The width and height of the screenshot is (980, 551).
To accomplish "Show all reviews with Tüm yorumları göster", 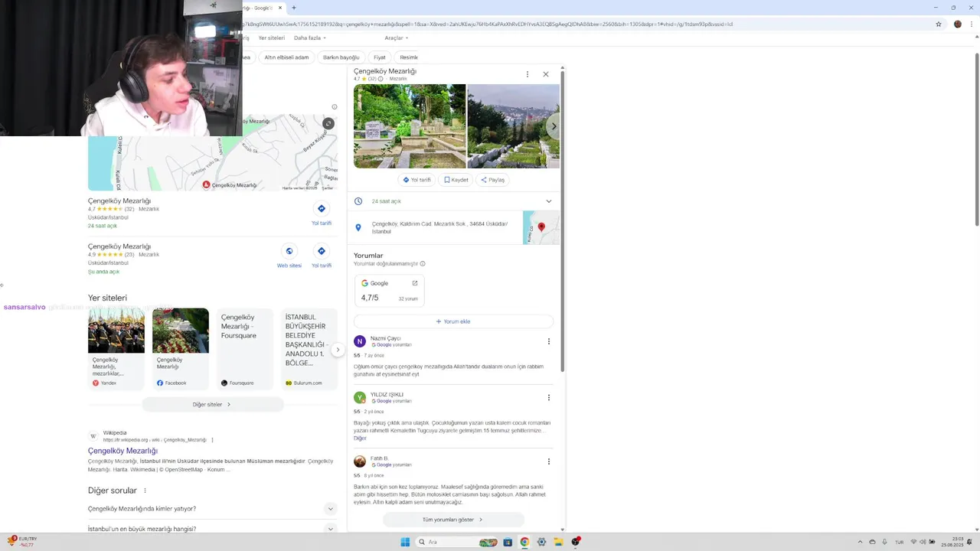I will point(453,520).
